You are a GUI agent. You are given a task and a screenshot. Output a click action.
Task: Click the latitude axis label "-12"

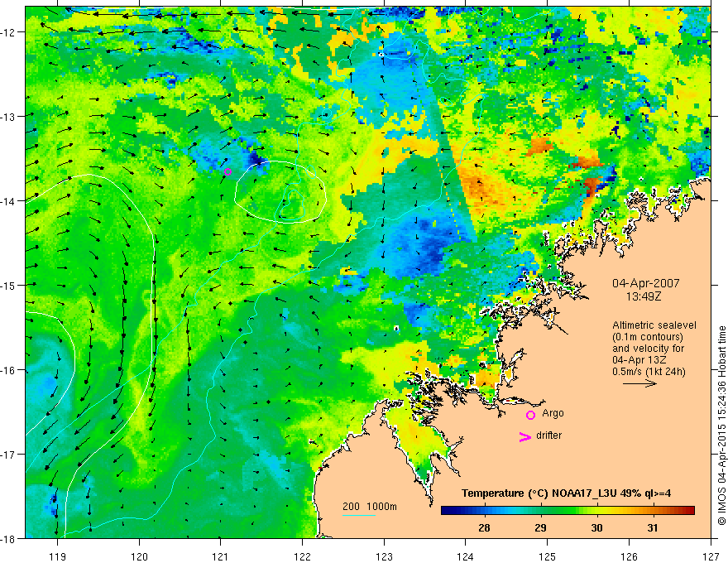pyautogui.click(x=9, y=32)
